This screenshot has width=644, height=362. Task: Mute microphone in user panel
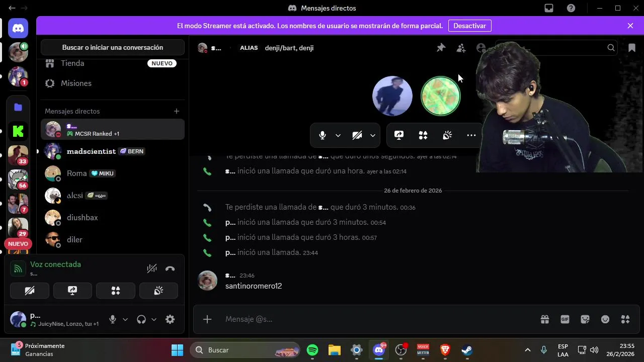click(113, 319)
